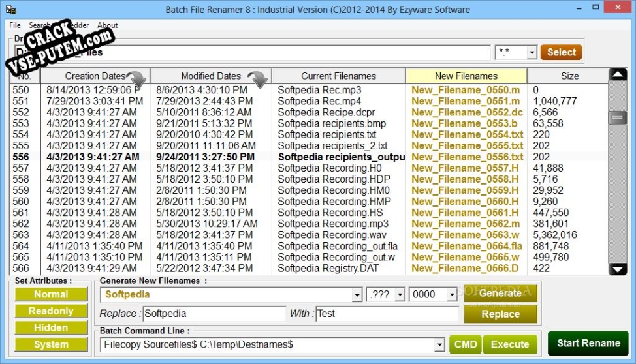Viewport: 636px width, 364px height.
Task: Click the New Filenames column header
Action: tap(466, 76)
